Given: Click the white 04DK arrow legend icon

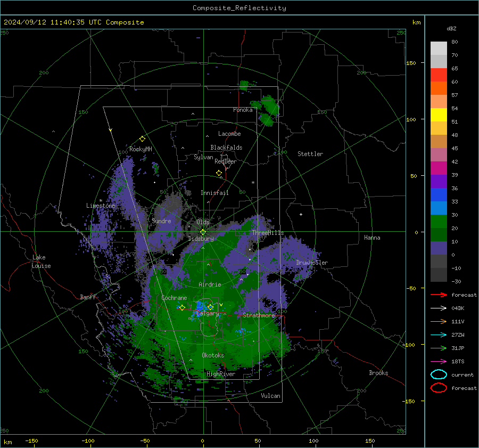Looking at the screenshot, I should tap(439, 308).
